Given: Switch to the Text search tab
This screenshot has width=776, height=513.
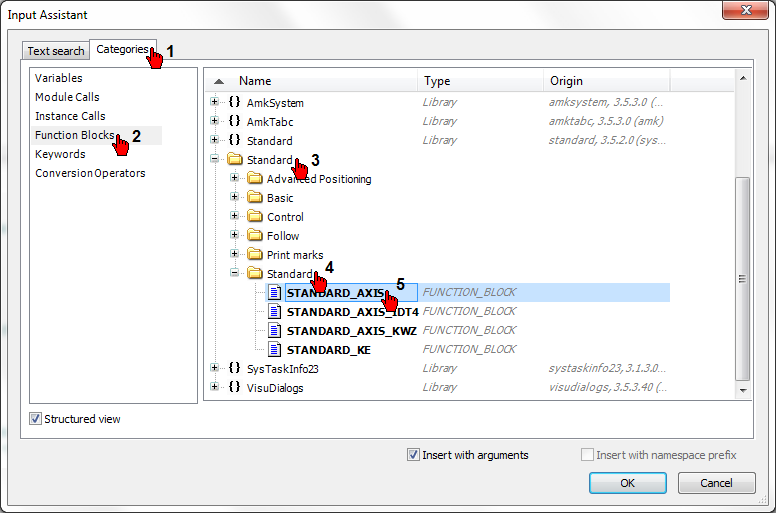Looking at the screenshot, I should click(x=56, y=51).
